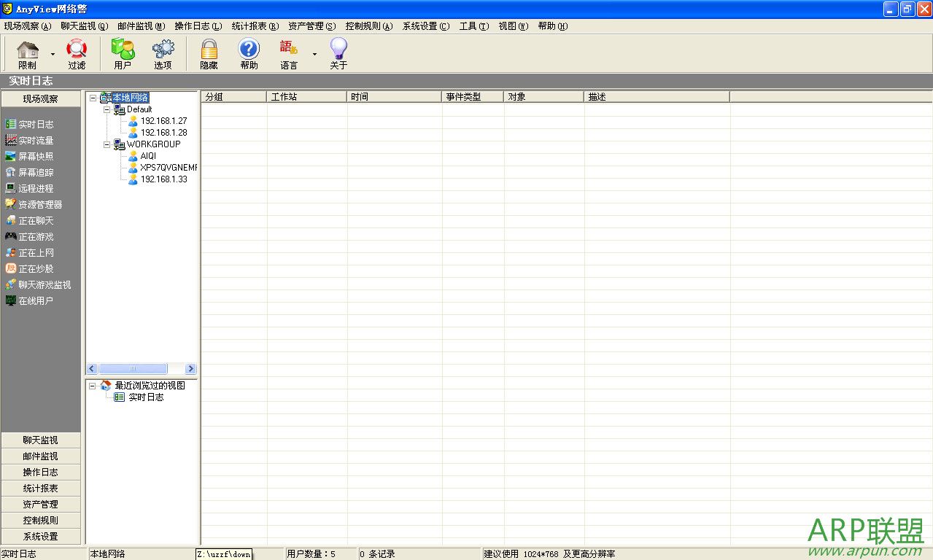Screen dimensions: 933x560
Task: Click right arrow of tree horizontal scrollbar
Action: point(190,369)
